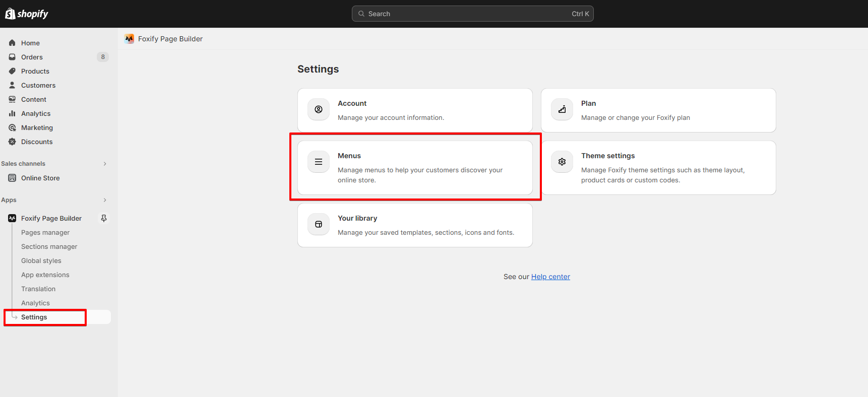
Task: Click the search magnifier icon
Action: [x=361, y=14]
